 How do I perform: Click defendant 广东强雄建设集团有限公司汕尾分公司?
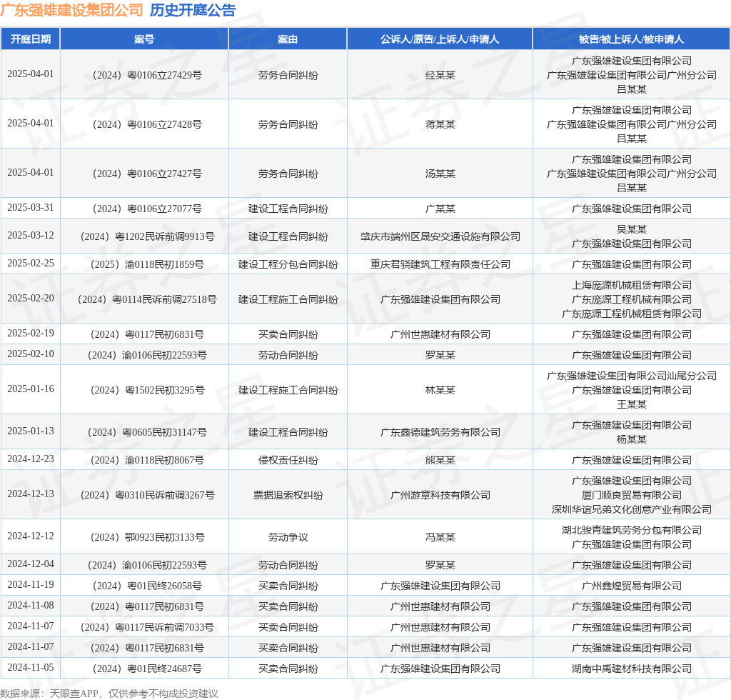click(x=632, y=376)
